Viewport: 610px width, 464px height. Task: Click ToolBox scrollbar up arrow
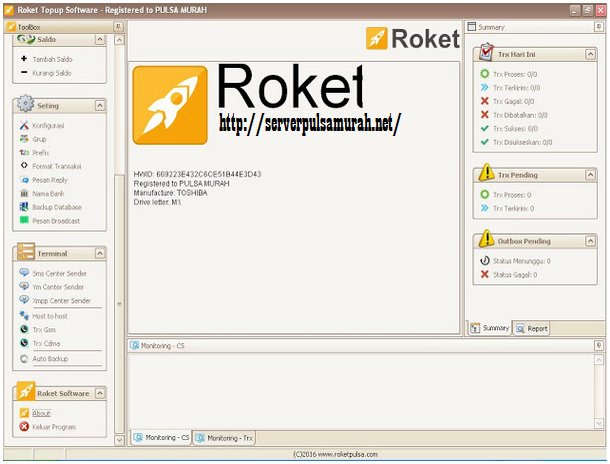tap(119, 40)
